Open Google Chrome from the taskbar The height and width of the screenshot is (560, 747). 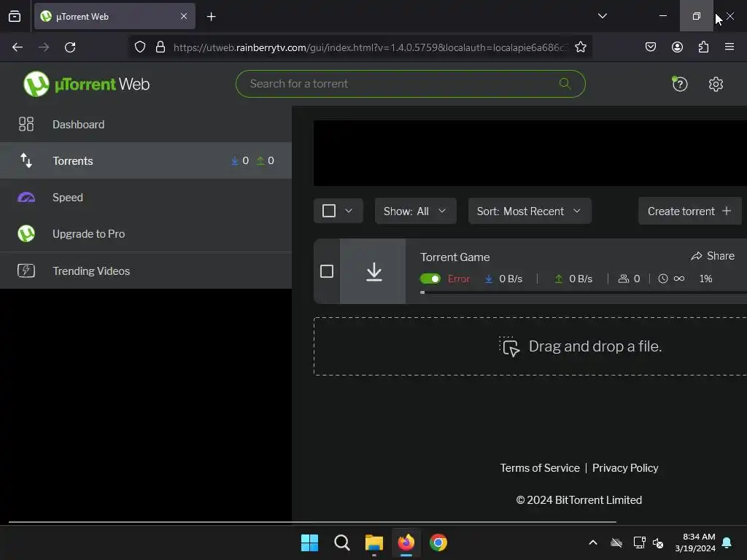pyautogui.click(x=438, y=542)
